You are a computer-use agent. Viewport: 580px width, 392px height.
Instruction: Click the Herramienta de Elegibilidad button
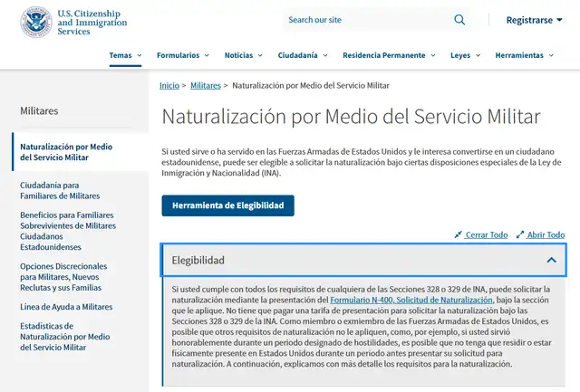227,206
